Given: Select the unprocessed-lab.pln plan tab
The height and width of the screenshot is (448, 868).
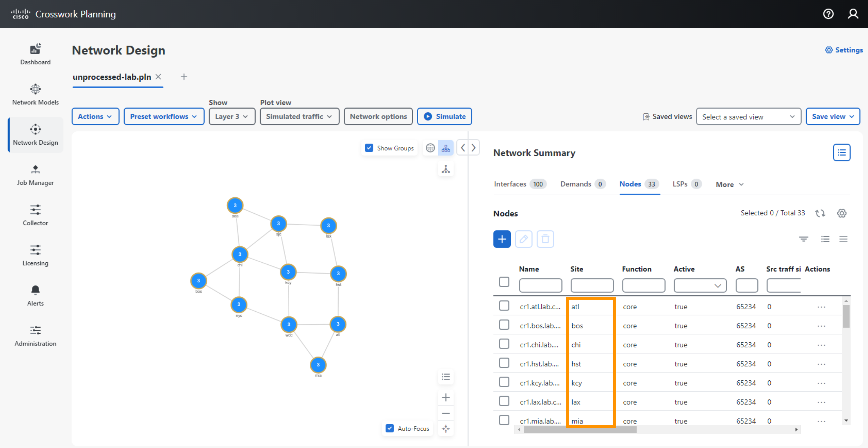Looking at the screenshot, I should [x=112, y=77].
